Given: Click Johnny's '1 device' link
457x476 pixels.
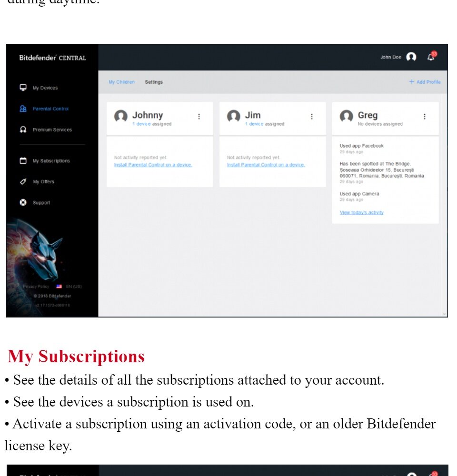Looking at the screenshot, I should pyautogui.click(x=141, y=124).
